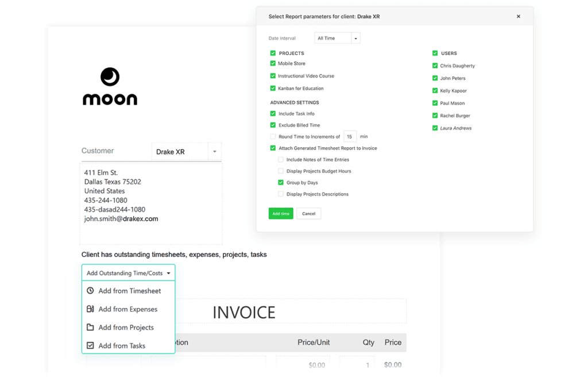Image resolution: width=588 pixels, height=385 pixels.
Task: Disable Exclude Billed Time
Action: 273,125
